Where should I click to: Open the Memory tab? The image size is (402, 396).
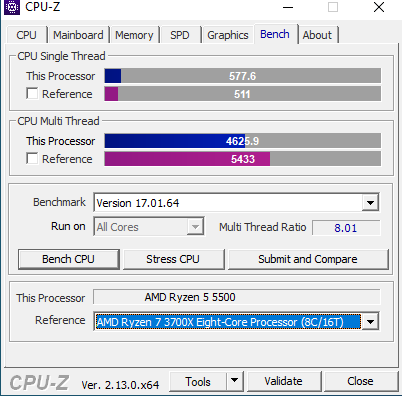click(134, 35)
